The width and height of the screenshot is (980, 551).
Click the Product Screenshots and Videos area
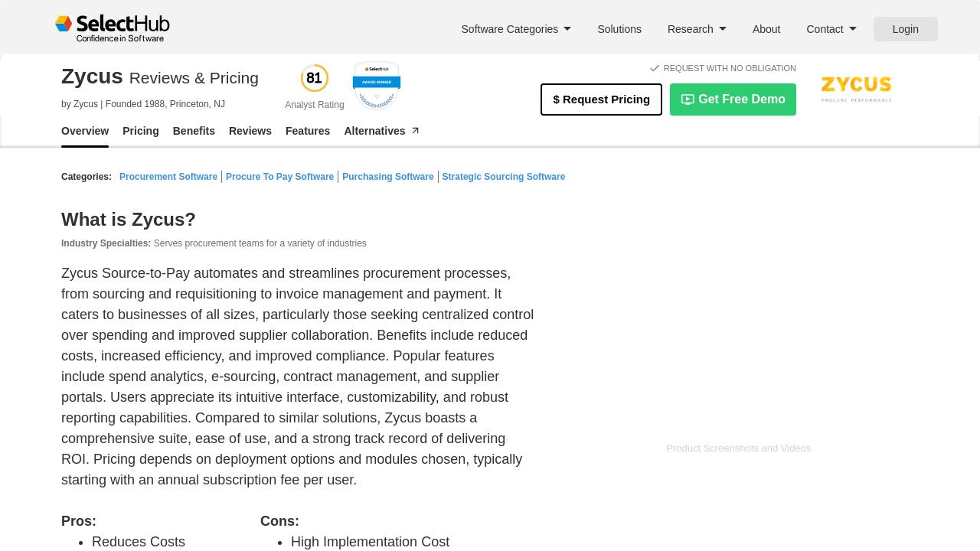738,448
